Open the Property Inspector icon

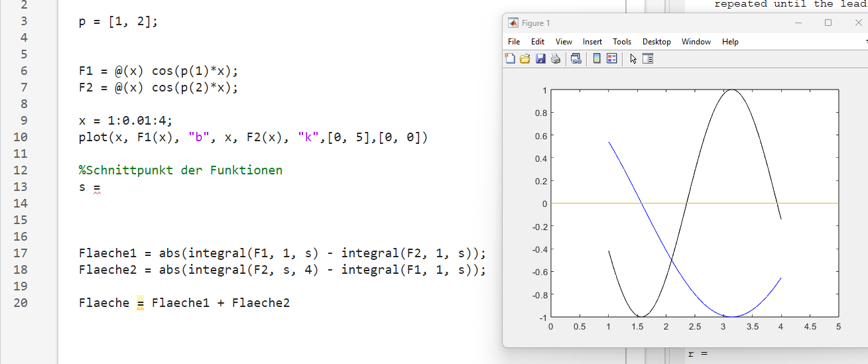(x=648, y=58)
